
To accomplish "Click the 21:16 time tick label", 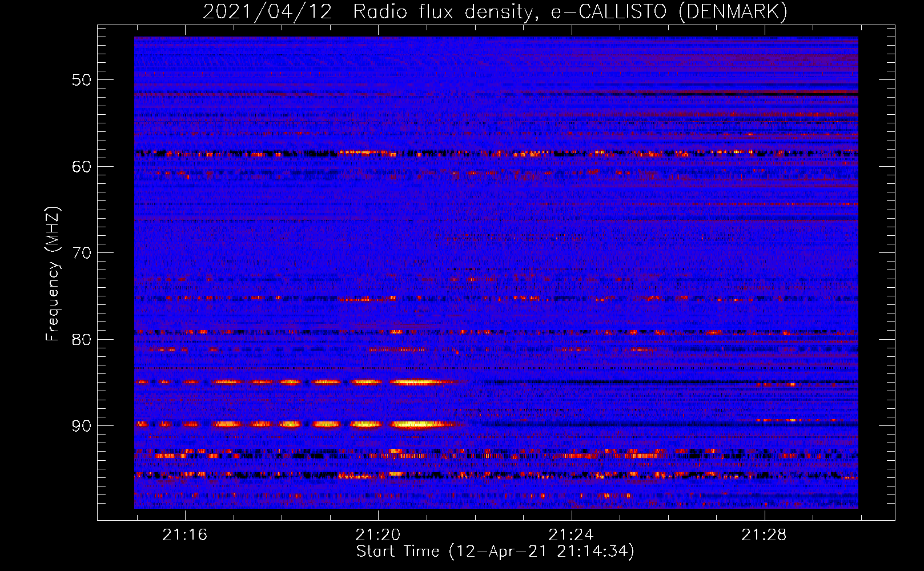I will pyautogui.click(x=185, y=535).
